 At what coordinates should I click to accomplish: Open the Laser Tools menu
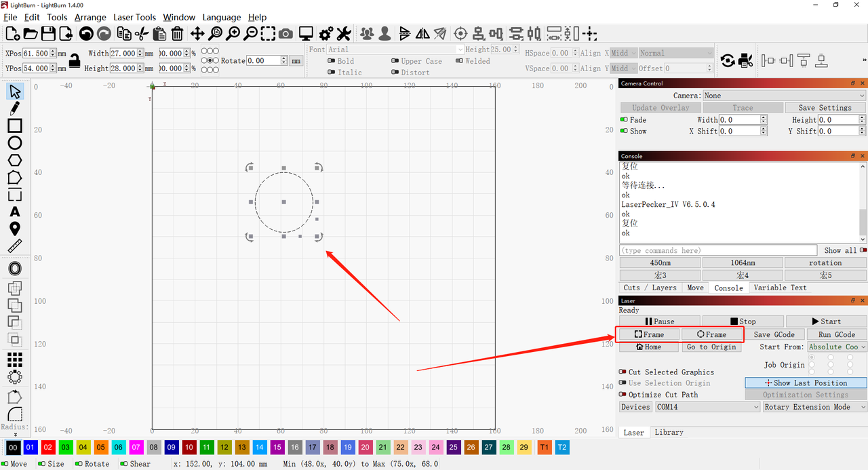(134, 17)
